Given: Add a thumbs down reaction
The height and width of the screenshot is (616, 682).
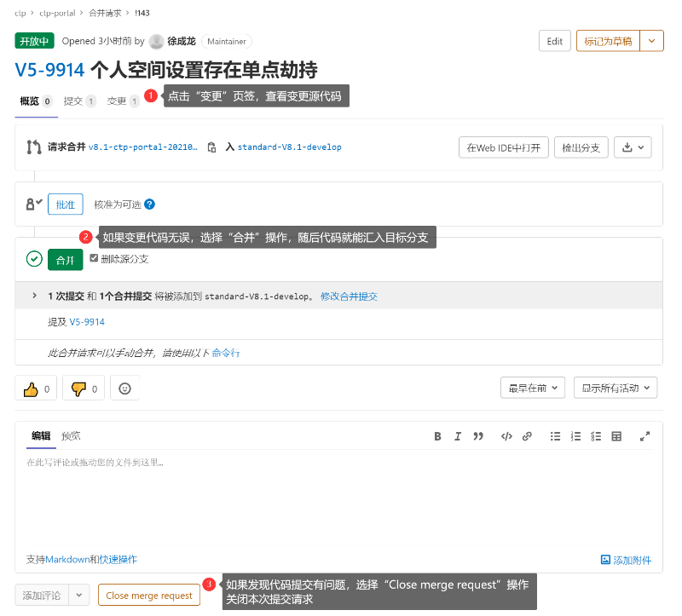Looking at the screenshot, I should pyautogui.click(x=84, y=389).
